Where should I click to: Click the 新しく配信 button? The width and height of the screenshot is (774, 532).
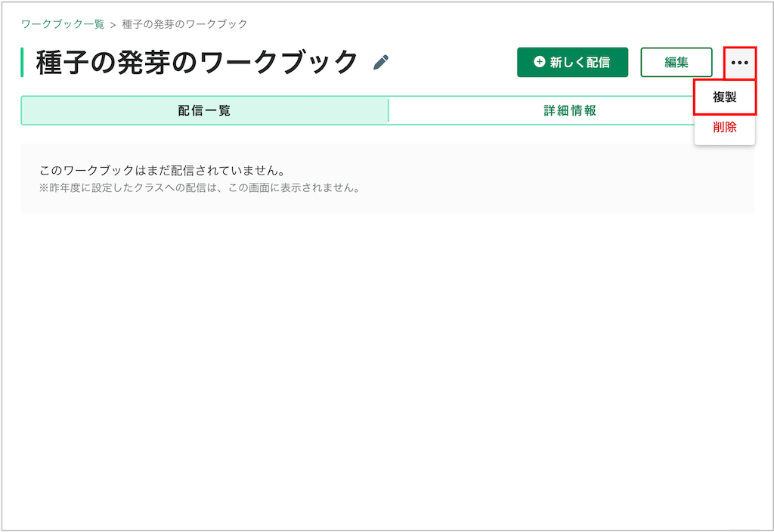coord(573,62)
